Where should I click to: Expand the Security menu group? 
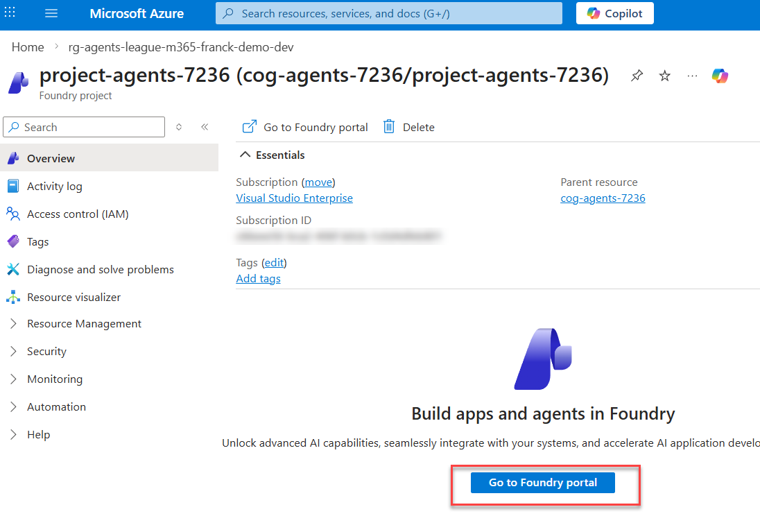point(46,352)
